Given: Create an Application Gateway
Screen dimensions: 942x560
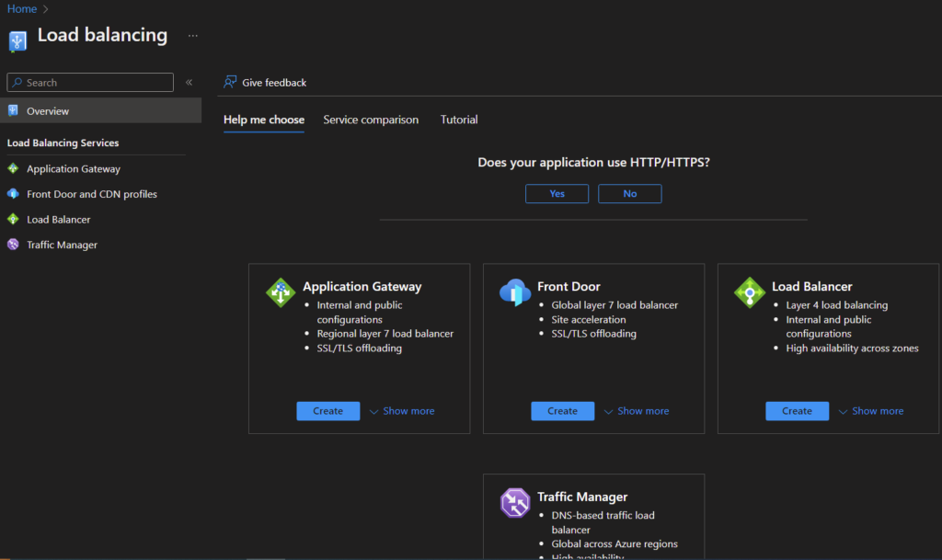Looking at the screenshot, I should pos(328,411).
